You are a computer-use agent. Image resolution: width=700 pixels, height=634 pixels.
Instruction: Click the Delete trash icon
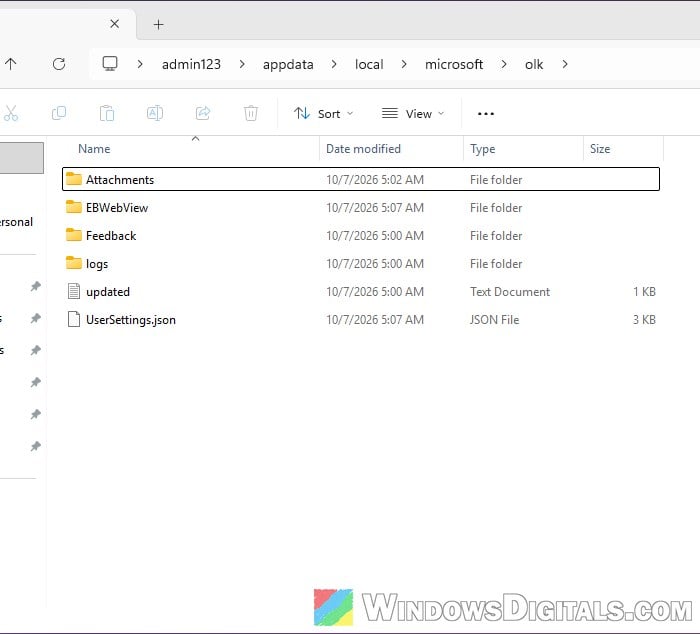click(251, 113)
